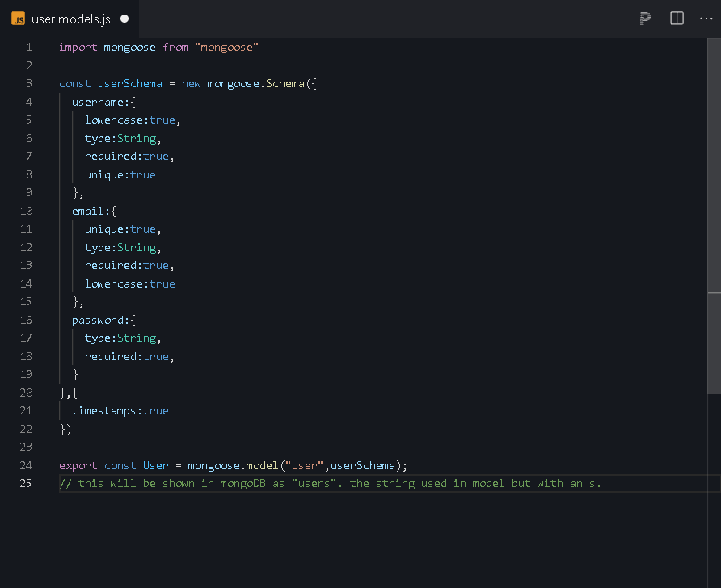Viewport: 721px width, 588px height.
Task: Click the vertical scrollbar thumb
Action: (714, 216)
